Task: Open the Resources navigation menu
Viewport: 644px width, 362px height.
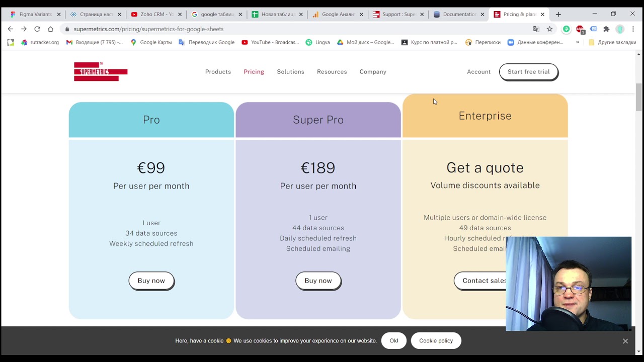Action: (x=332, y=72)
